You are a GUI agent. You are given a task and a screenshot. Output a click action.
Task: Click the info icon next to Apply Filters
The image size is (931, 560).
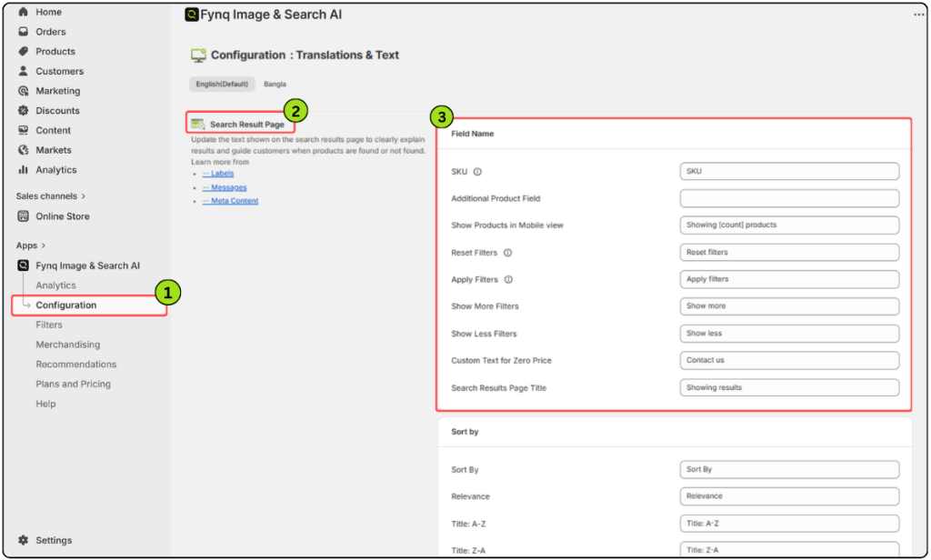pos(508,279)
